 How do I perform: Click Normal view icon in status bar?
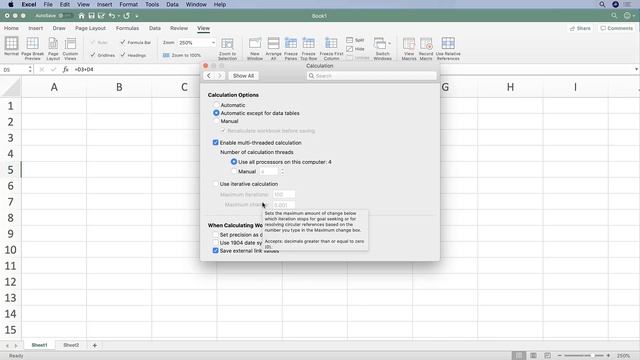tap(519, 356)
